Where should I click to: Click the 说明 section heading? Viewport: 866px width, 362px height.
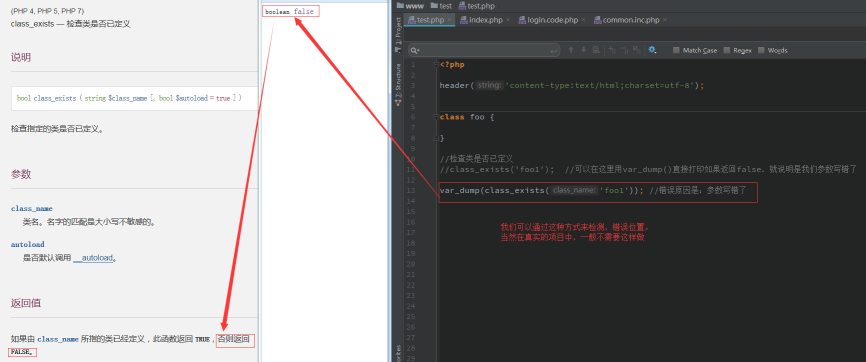21,57
